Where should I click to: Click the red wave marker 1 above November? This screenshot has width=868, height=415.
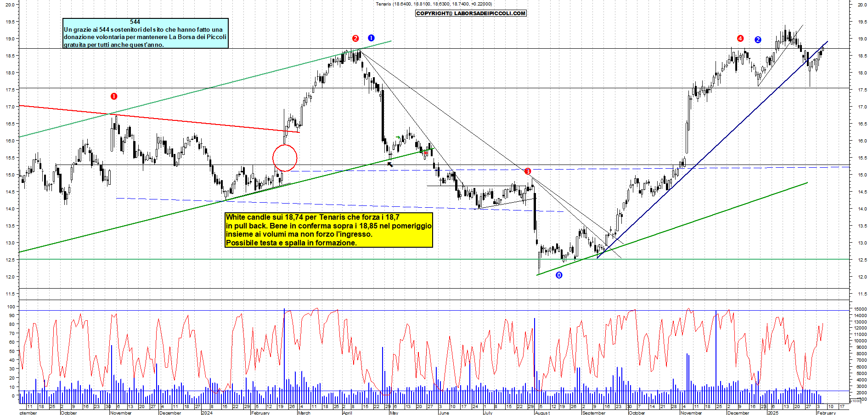tap(114, 96)
